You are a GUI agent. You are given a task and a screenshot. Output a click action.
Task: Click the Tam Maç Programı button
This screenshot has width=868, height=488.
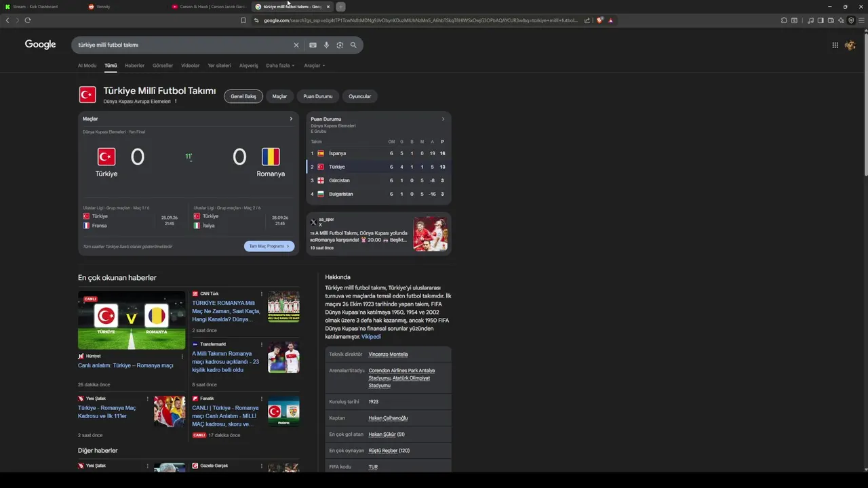[269, 246]
